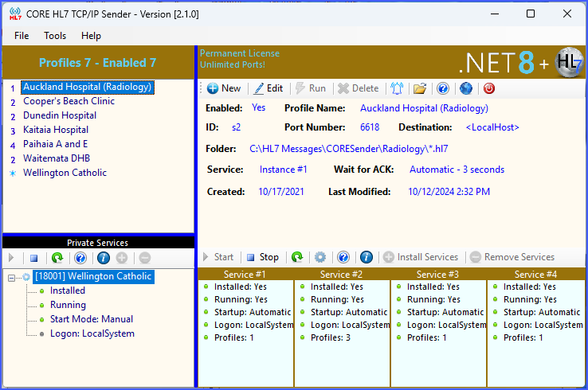Open the folder icon in profile toolbar
Viewport: 588px width, 390px height.
pos(419,88)
